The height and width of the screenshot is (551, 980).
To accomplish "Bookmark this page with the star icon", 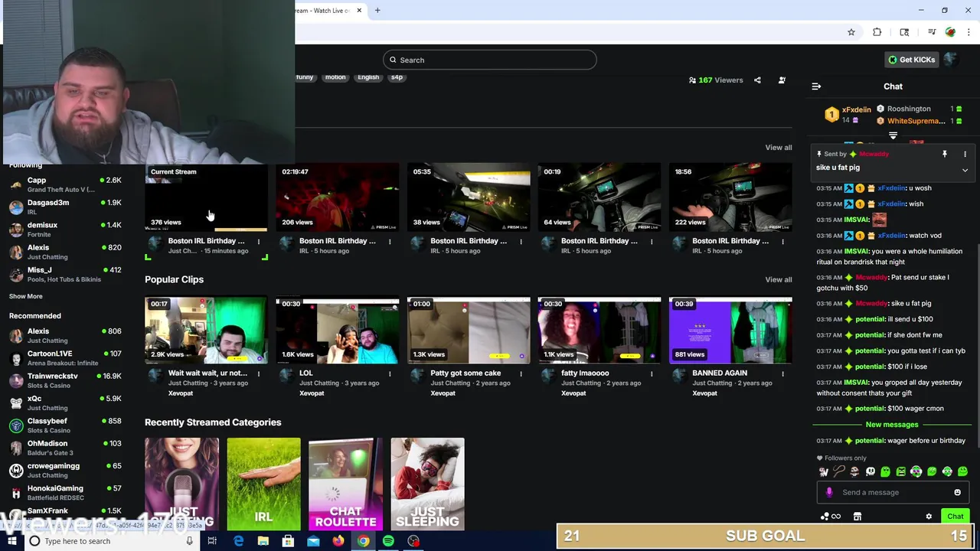I will (x=851, y=32).
